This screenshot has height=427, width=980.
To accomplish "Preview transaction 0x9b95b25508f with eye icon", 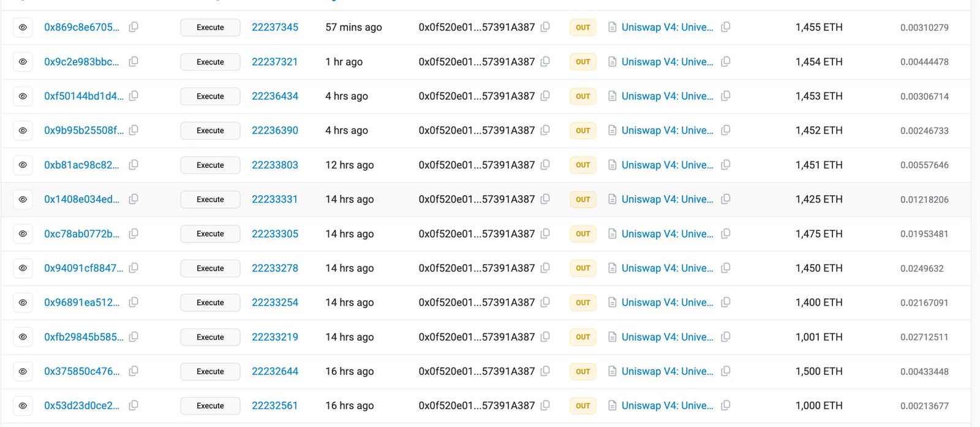I will click(x=23, y=130).
